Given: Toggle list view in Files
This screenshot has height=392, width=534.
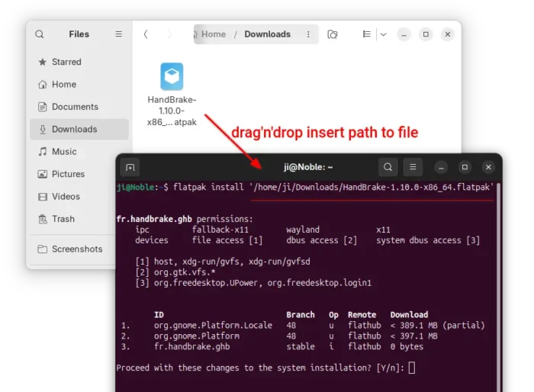Looking at the screenshot, I should point(367,34).
